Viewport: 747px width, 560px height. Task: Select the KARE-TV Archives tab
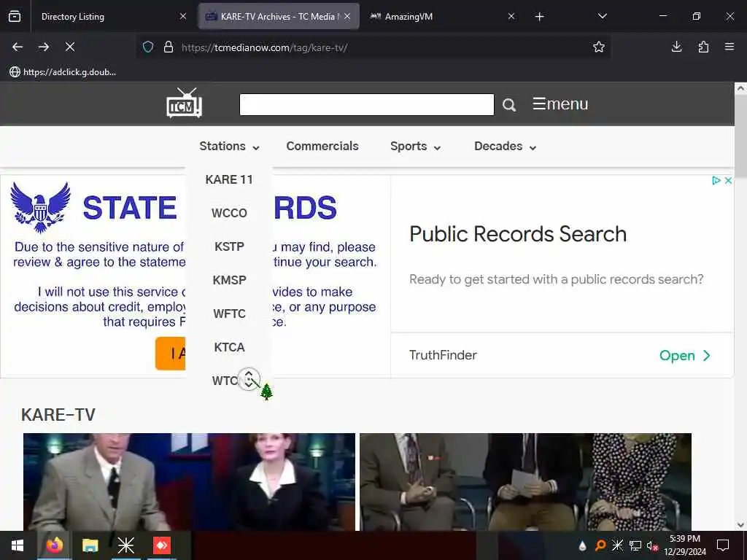279,17
